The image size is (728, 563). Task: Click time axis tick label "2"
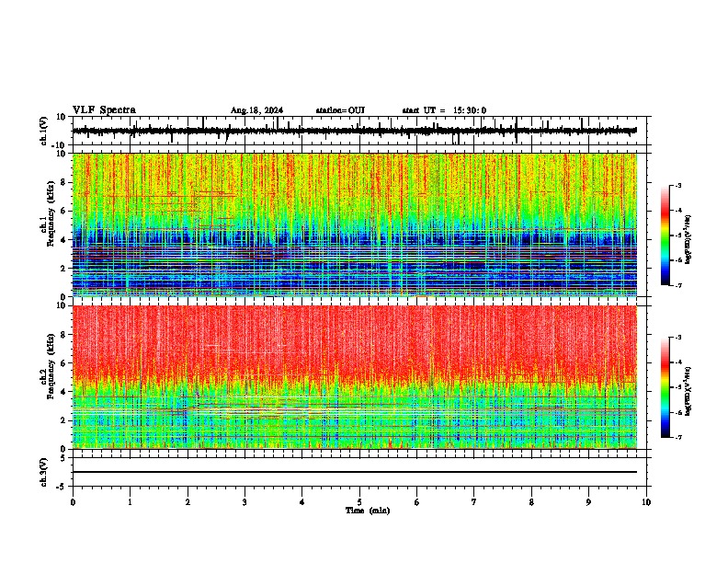(188, 502)
